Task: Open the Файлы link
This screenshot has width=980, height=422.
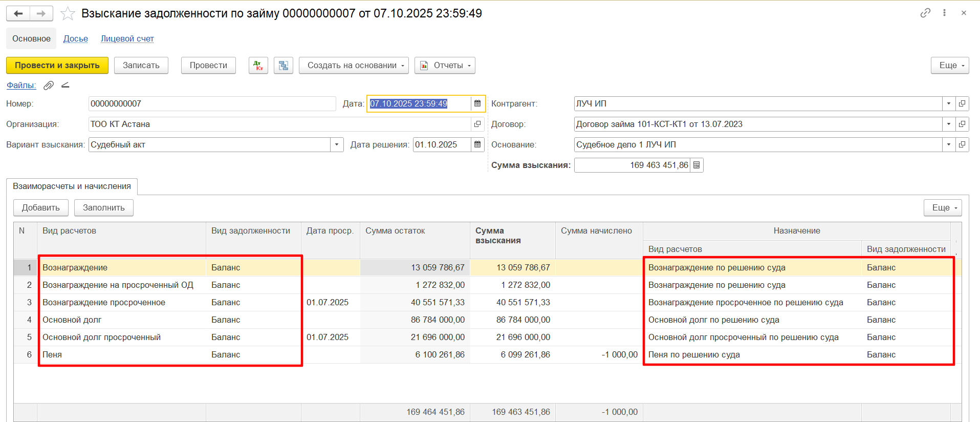Action: [21, 86]
